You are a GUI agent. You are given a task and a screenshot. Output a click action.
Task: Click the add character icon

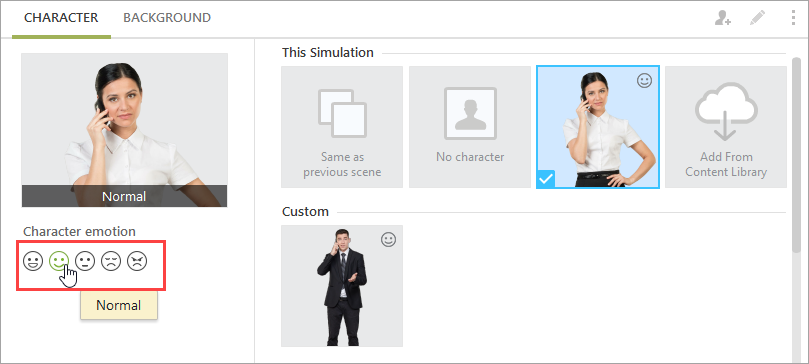[722, 18]
